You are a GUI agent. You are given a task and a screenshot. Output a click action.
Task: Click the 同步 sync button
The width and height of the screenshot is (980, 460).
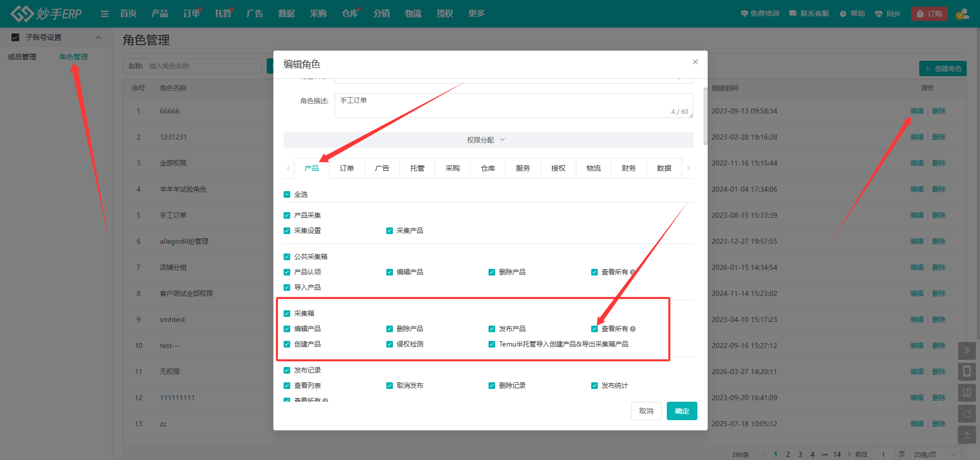click(x=888, y=14)
